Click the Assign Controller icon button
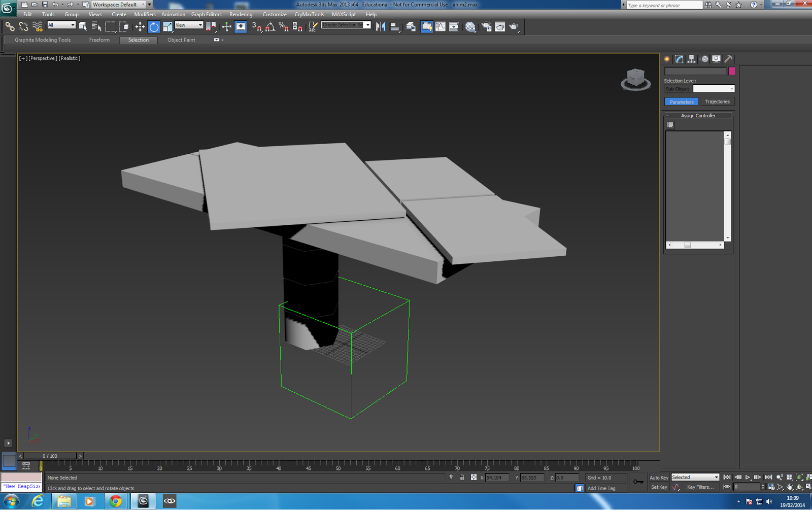The image size is (812, 510). click(x=670, y=125)
